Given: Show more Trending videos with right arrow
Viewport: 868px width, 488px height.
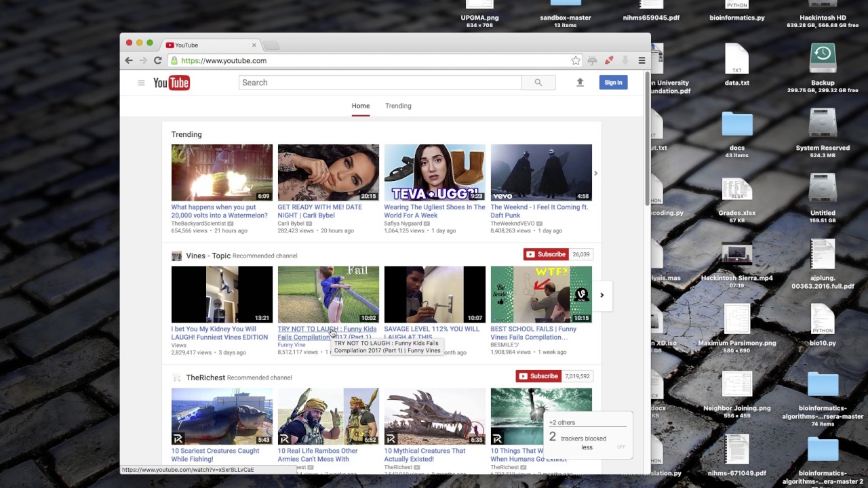Looking at the screenshot, I should [596, 173].
